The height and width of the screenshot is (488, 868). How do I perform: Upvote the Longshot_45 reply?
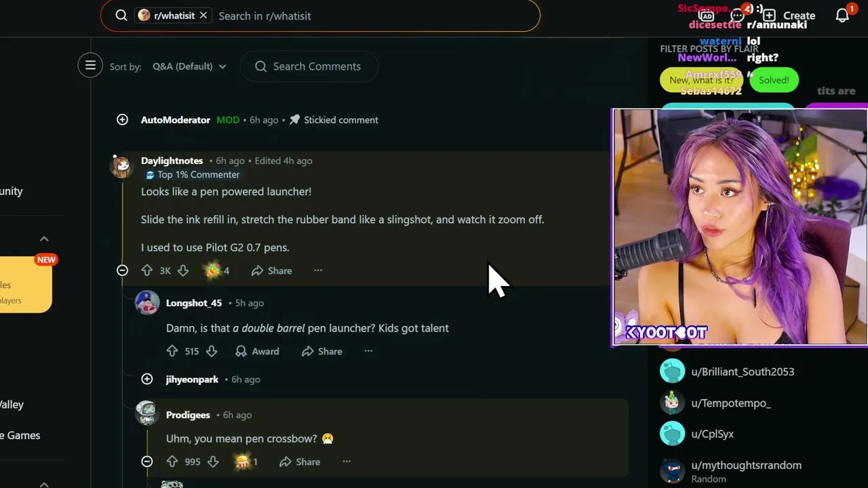pos(172,351)
